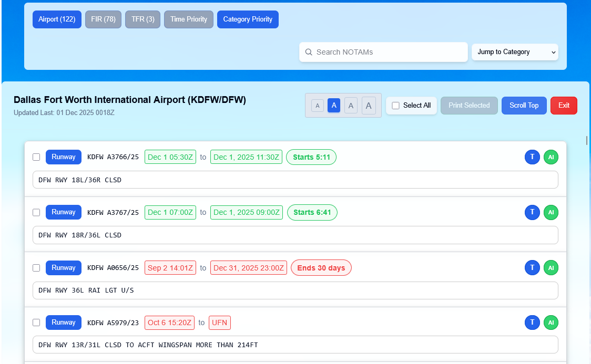Click the 'Dec 31, 2025 23:00Z' end time
The image size is (591, 364).
point(249,268)
